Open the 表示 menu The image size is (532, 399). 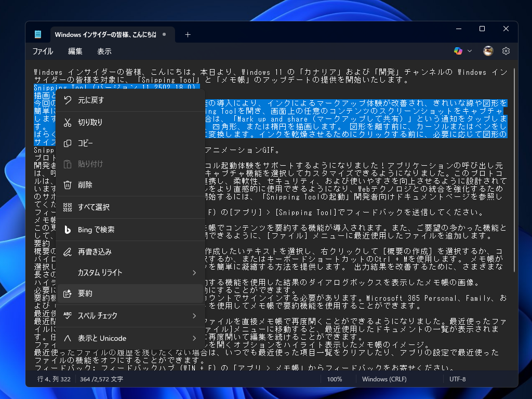[x=104, y=51]
